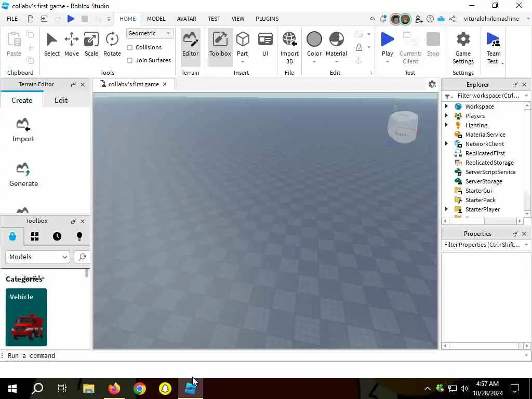The width and height of the screenshot is (532, 399).
Task: Click the Run a command bar
Action: point(264,355)
